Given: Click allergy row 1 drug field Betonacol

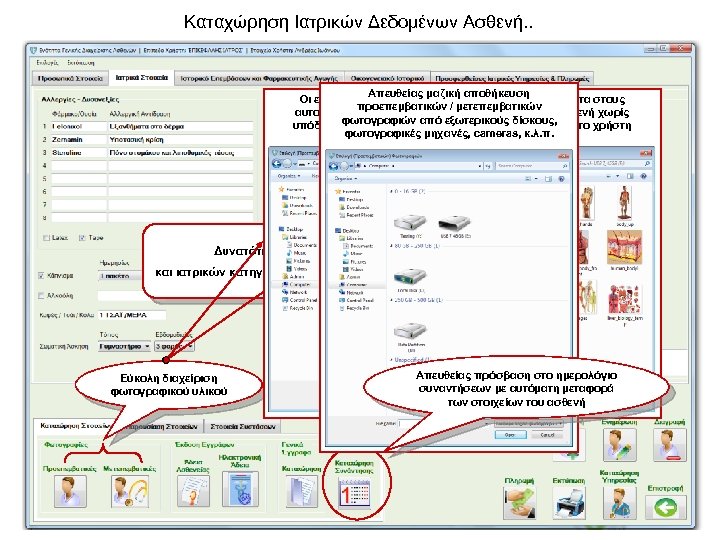Looking at the screenshot, I should [x=79, y=126].
